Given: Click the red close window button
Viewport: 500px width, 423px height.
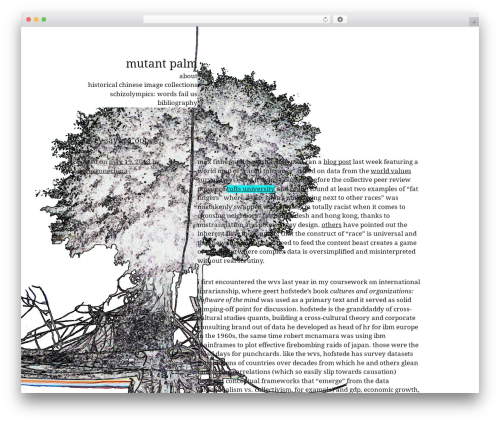Looking at the screenshot, I should tap(29, 19).
